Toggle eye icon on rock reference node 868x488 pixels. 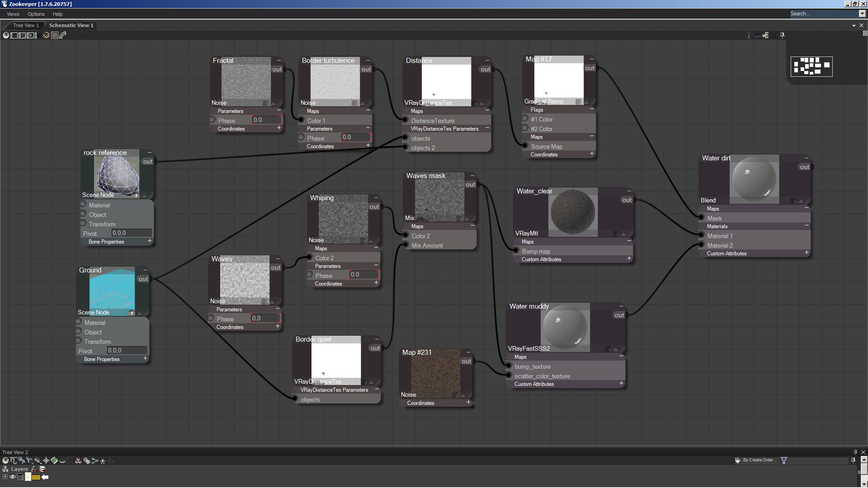[x=137, y=195]
